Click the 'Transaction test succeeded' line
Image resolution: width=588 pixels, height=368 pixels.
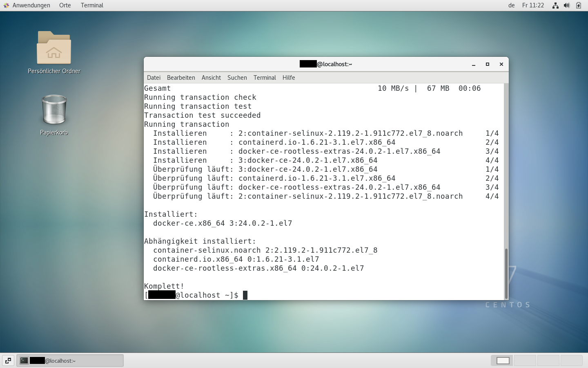click(202, 115)
